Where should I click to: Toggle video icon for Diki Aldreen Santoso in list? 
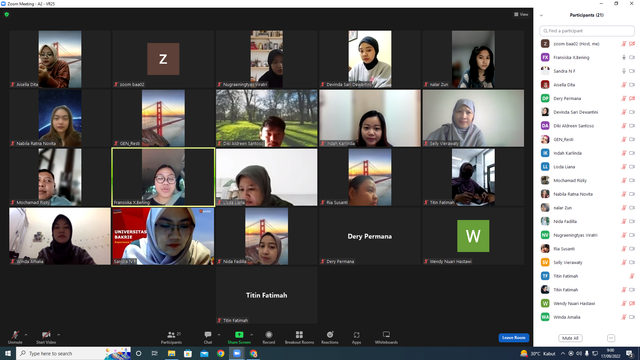click(632, 126)
